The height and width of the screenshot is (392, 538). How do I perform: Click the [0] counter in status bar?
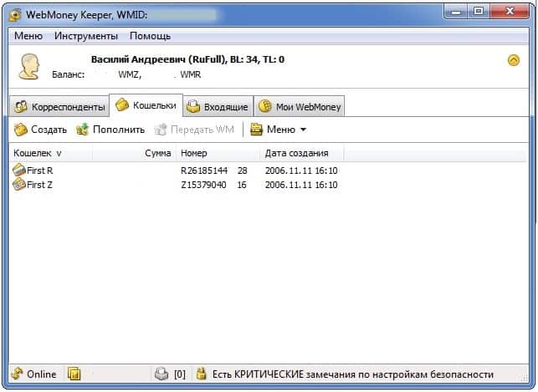pos(180,374)
